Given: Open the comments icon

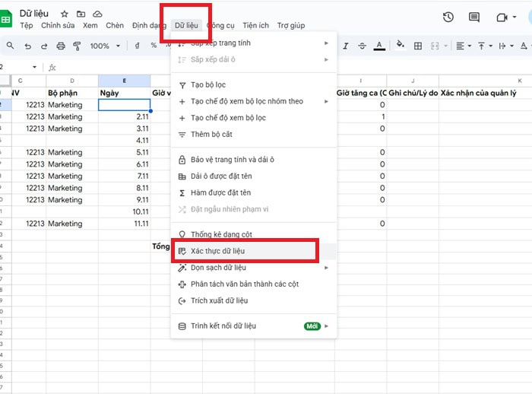Looking at the screenshot, I should click(474, 17).
